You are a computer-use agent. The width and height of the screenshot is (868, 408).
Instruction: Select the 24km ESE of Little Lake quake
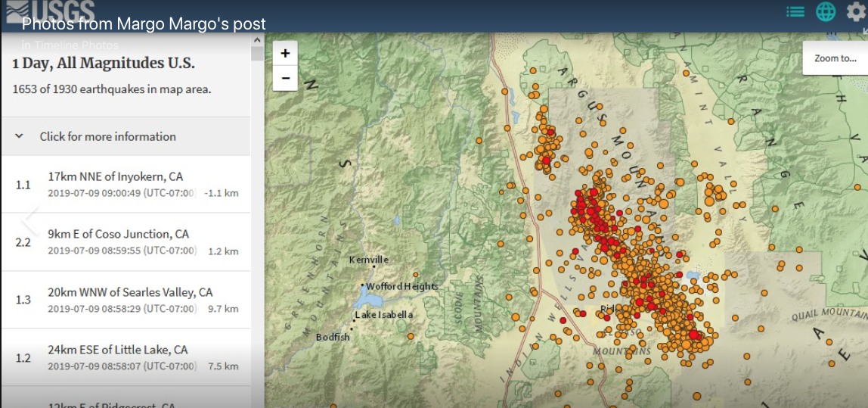[126, 357]
